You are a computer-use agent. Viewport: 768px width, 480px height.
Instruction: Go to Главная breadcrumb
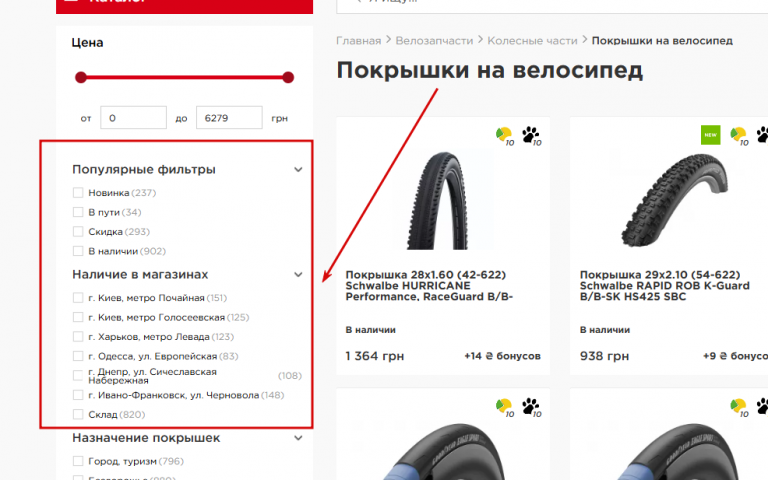pyautogui.click(x=359, y=41)
